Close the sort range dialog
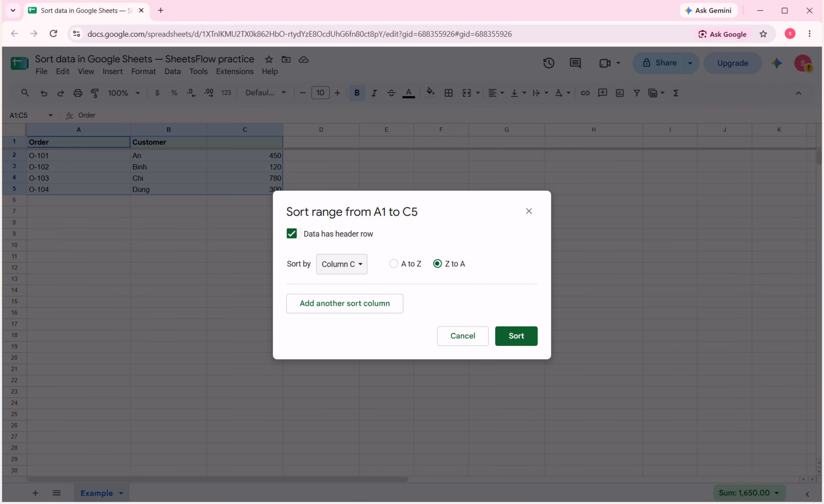The height and width of the screenshot is (504, 824). (x=529, y=211)
